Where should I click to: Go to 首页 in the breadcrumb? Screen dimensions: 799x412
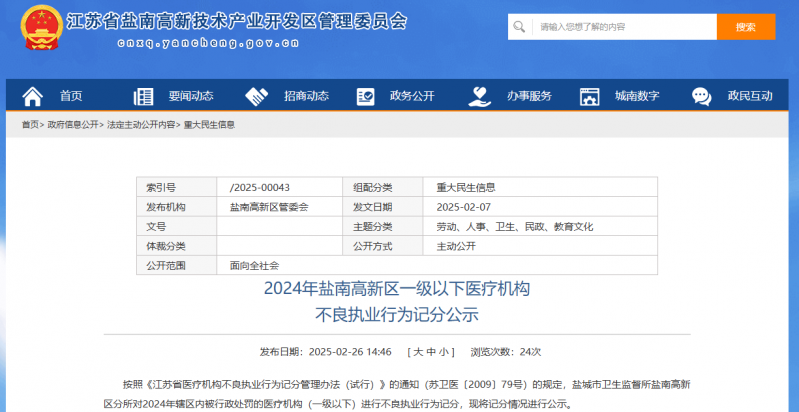point(30,125)
